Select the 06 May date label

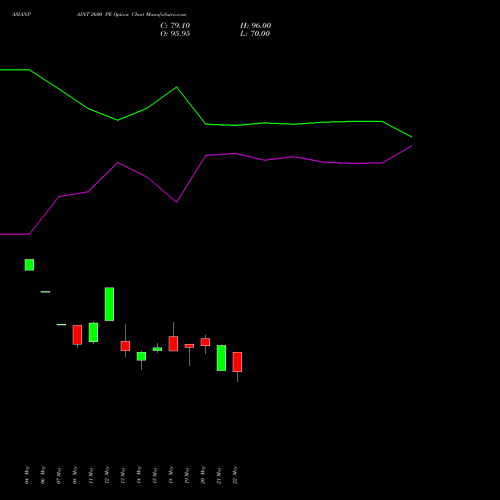[43, 475]
